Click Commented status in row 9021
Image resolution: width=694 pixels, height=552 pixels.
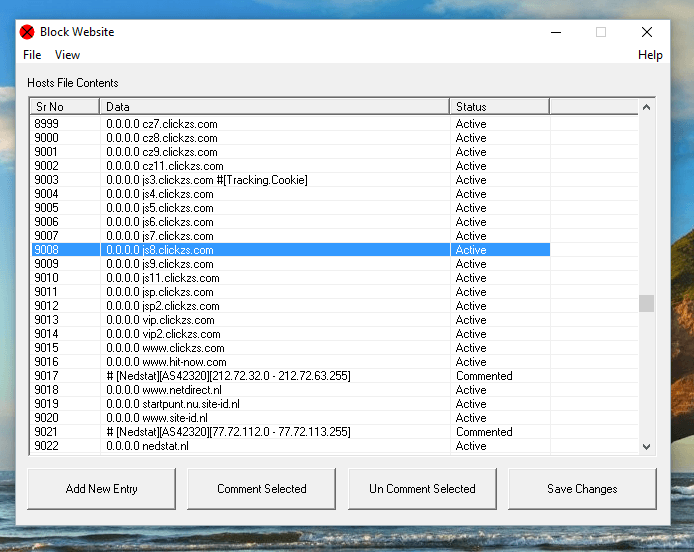click(484, 432)
